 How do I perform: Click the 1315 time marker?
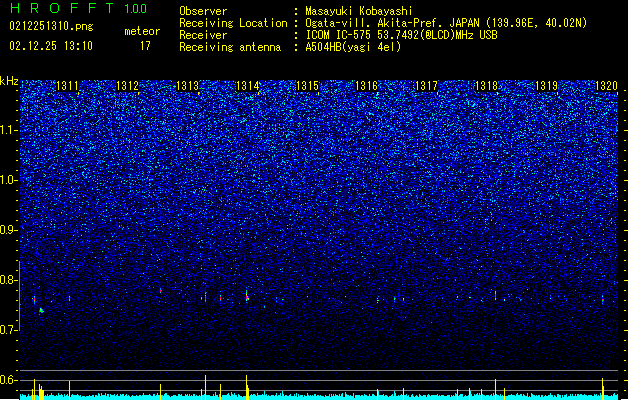[307, 86]
